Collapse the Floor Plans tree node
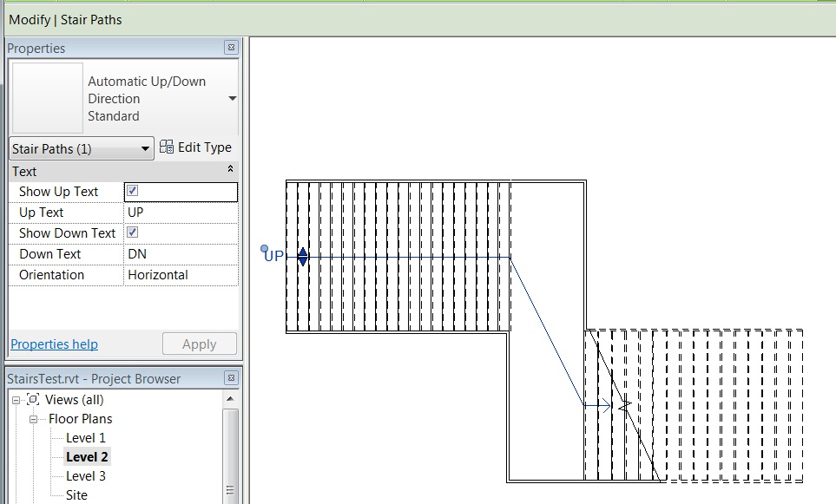The image size is (836, 504). pos(33,419)
